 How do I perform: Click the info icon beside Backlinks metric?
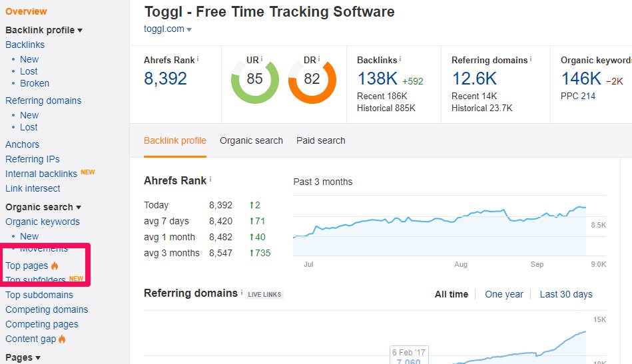[400, 59]
